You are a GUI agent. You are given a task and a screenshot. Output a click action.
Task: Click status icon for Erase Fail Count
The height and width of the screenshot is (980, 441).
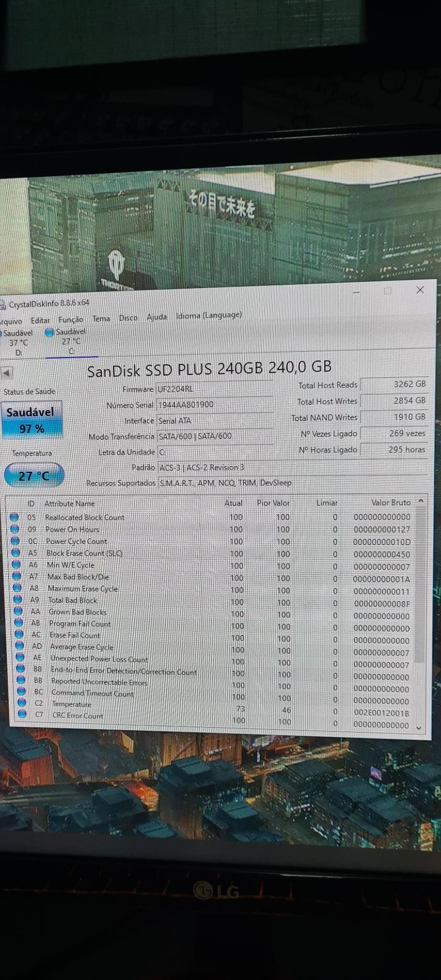pyautogui.click(x=19, y=634)
